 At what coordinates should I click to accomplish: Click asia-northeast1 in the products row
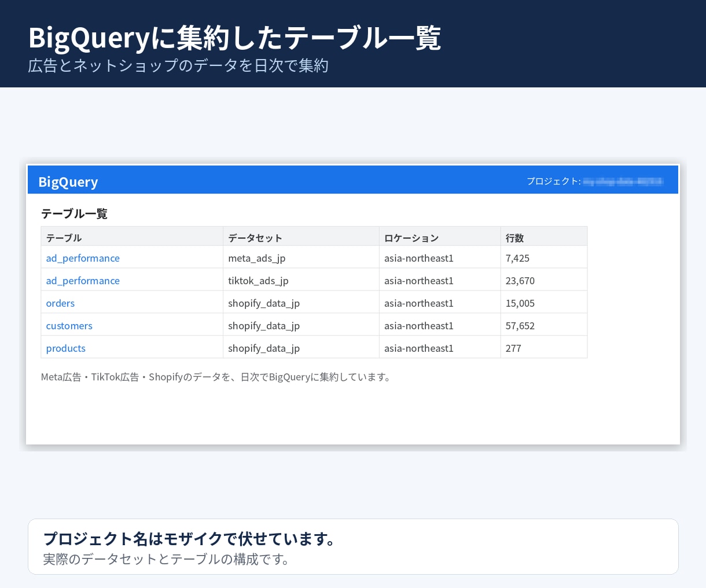click(419, 348)
